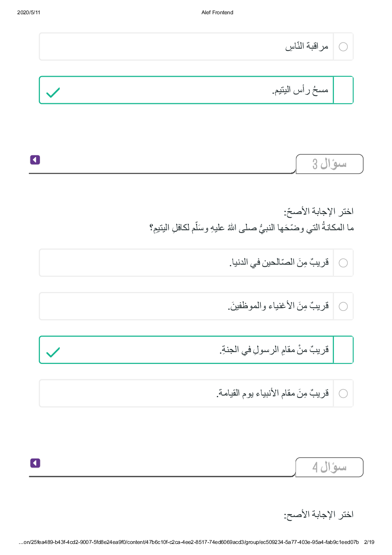
Task: Collapse question 3 with the purple arrow
Action: [35, 160]
